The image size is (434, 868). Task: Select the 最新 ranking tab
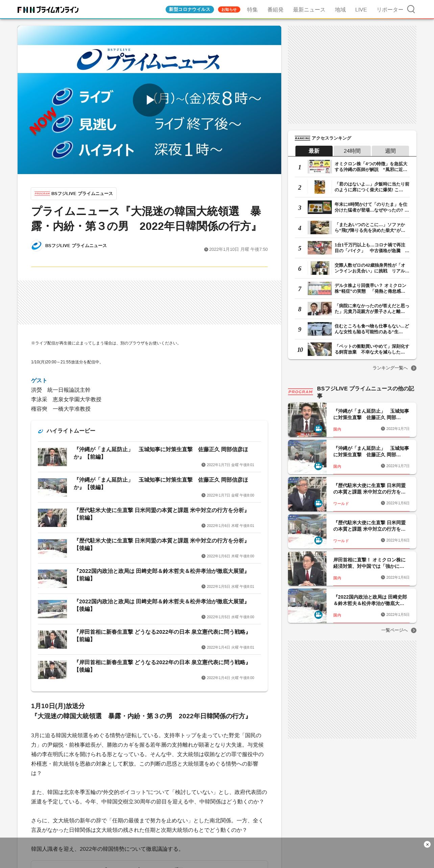[x=314, y=151]
